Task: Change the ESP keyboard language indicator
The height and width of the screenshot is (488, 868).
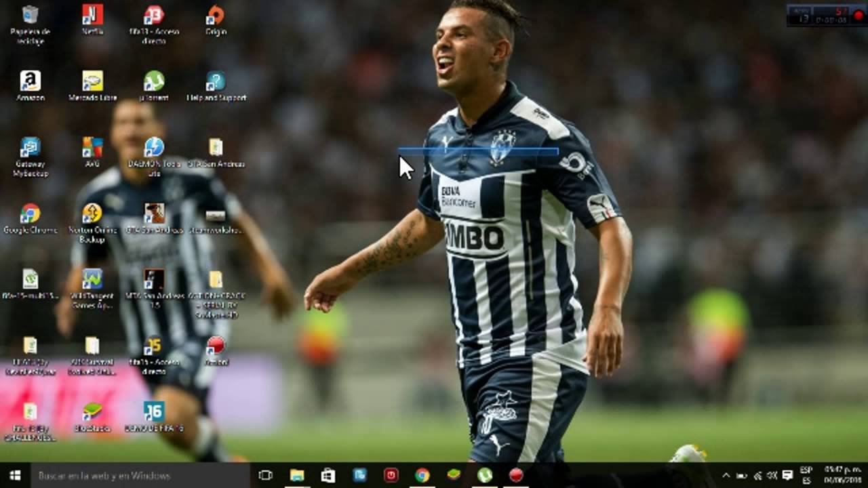Action: [x=806, y=475]
